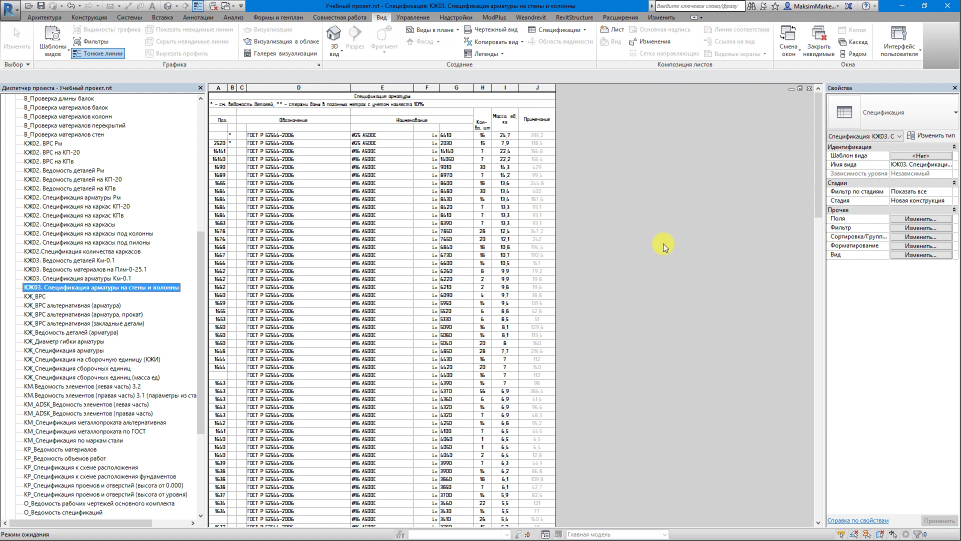Select ЮК03. Спецификация арматуры на стены и колонны
The width and height of the screenshot is (961, 541).
(101, 287)
